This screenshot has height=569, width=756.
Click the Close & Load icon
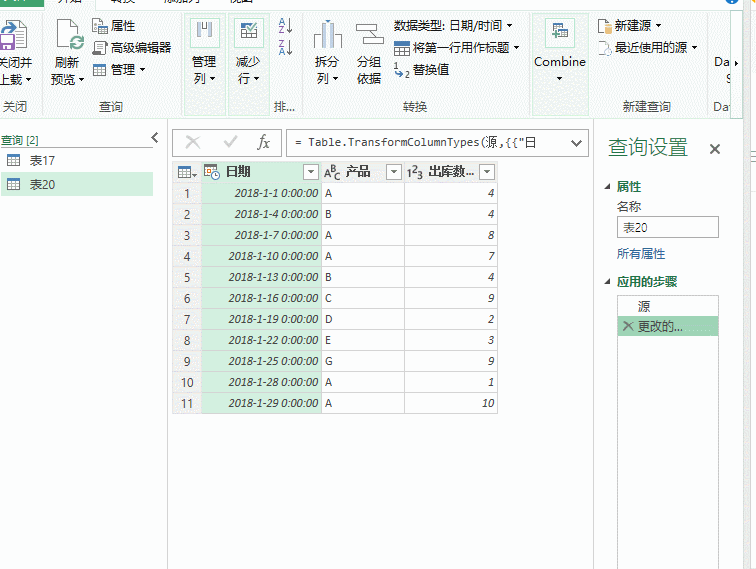(14, 35)
